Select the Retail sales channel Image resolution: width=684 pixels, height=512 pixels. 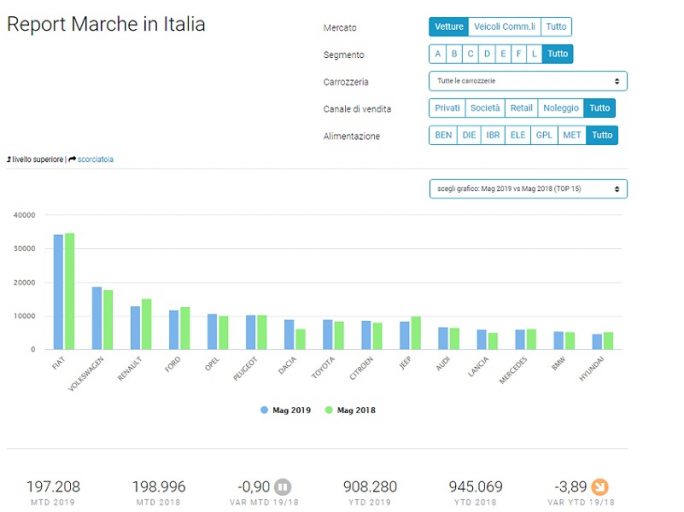tap(521, 108)
